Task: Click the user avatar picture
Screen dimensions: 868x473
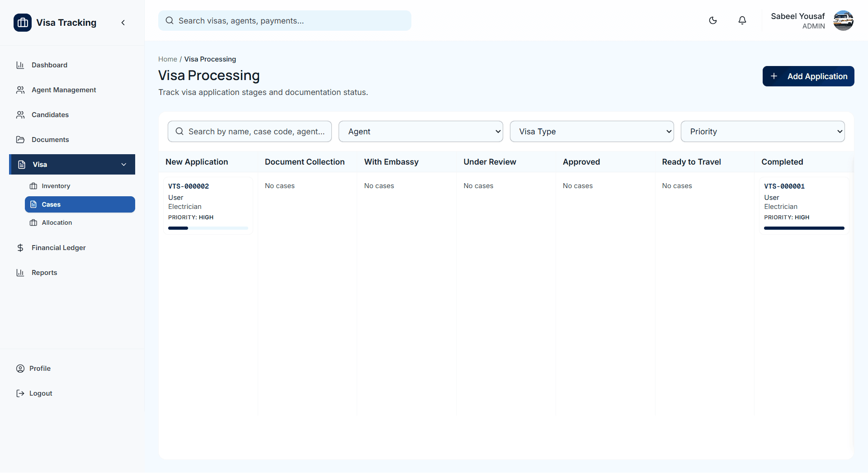Action: tap(843, 21)
